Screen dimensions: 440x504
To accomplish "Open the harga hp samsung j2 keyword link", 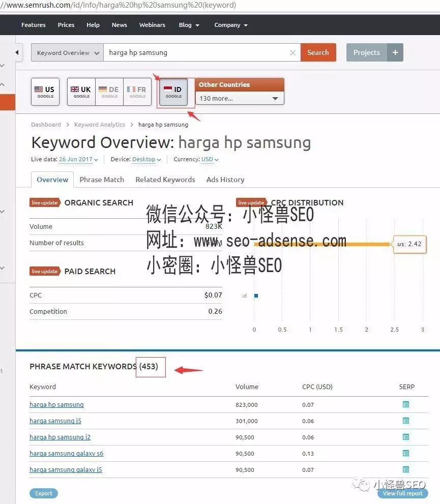I will tap(60, 437).
